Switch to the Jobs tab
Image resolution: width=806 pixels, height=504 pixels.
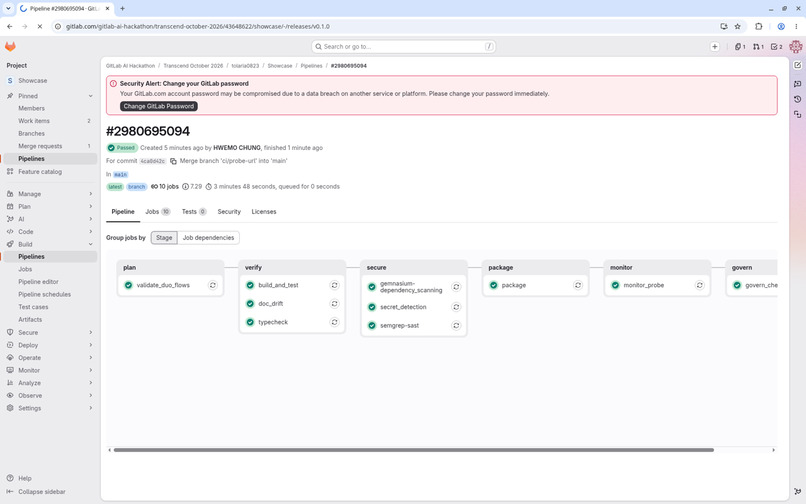157,211
